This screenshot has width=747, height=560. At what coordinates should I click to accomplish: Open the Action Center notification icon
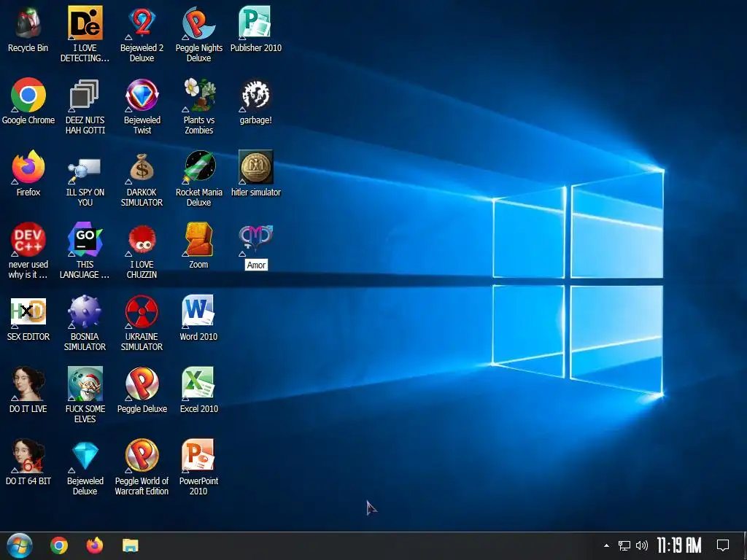pos(723,545)
